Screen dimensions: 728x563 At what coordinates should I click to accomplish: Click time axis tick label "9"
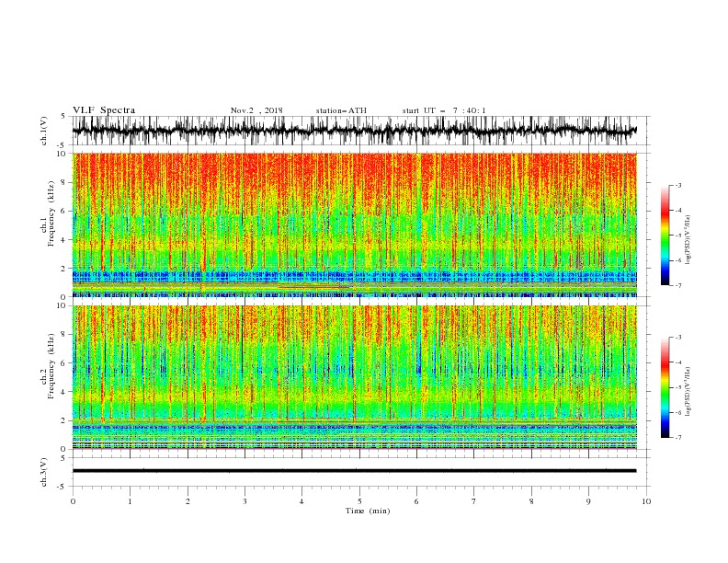588,501
